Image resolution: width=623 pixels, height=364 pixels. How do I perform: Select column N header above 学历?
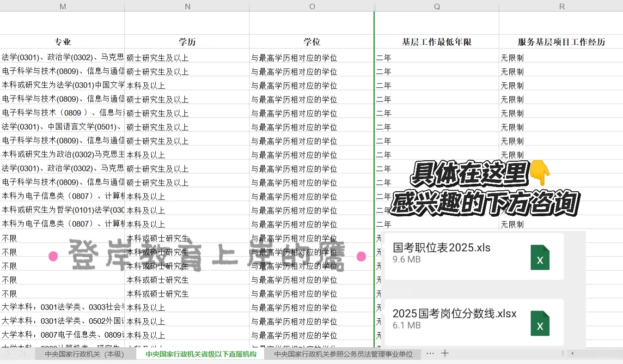click(187, 6)
